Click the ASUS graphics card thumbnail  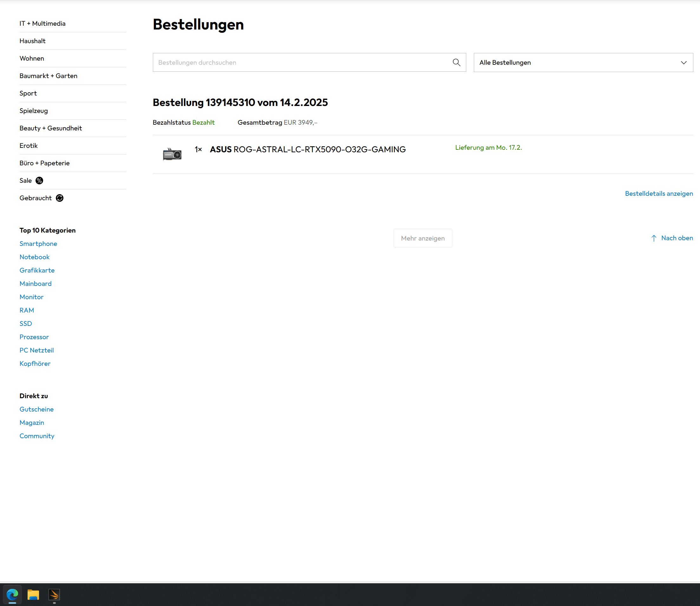(x=172, y=154)
